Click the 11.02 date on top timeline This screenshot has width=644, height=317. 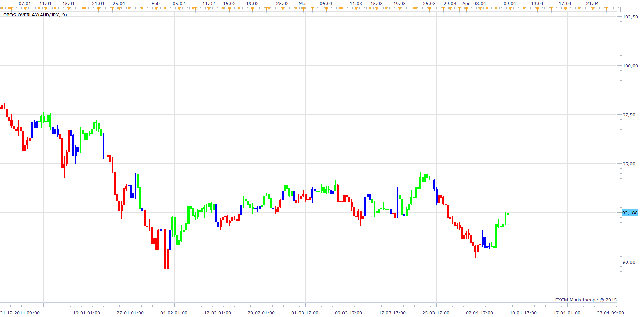209,3
